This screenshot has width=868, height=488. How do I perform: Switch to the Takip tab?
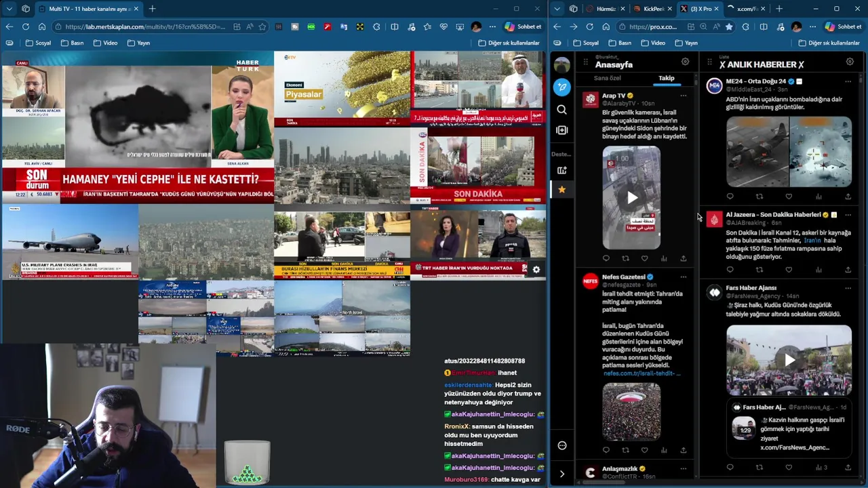[x=666, y=78]
